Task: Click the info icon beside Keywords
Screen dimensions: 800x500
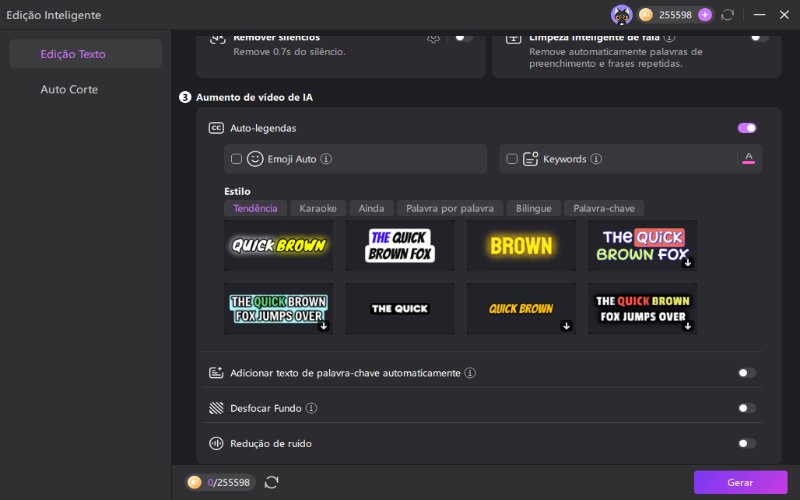Action: 596,159
